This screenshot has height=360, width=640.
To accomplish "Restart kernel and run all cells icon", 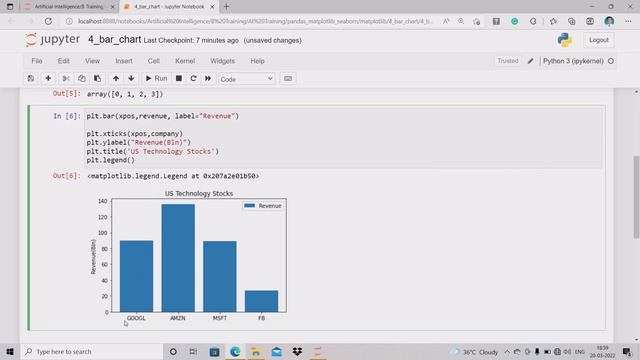I will click(208, 78).
